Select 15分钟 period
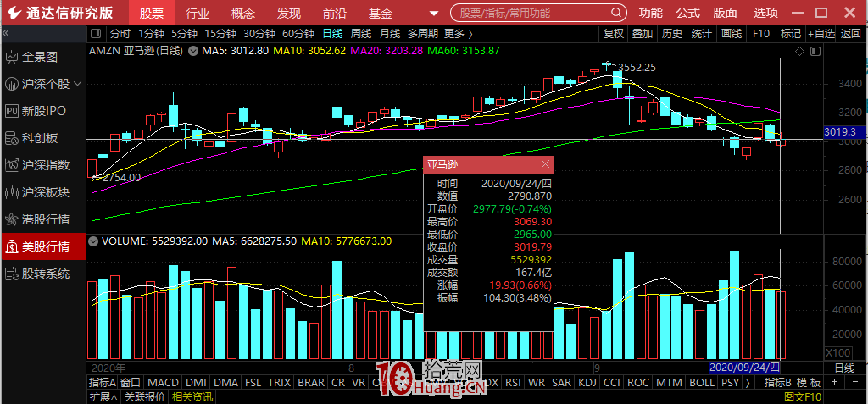This screenshot has width=868, height=404. 220,34
